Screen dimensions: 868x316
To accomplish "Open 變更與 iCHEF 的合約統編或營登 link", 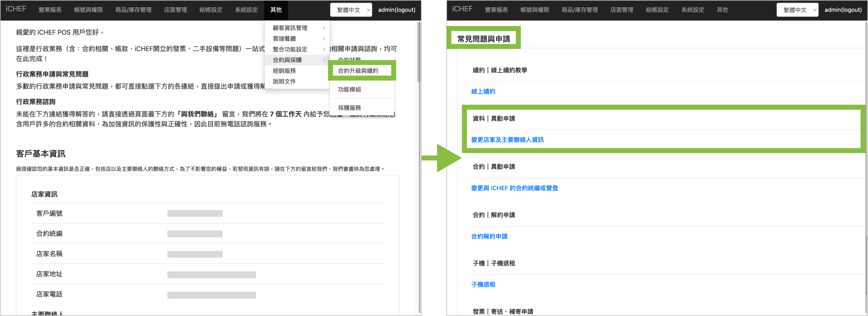I will (x=514, y=188).
